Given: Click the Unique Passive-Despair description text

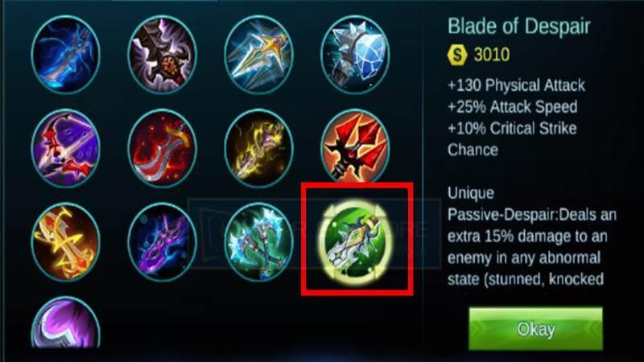Looking at the screenshot, I should coord(532,236).
